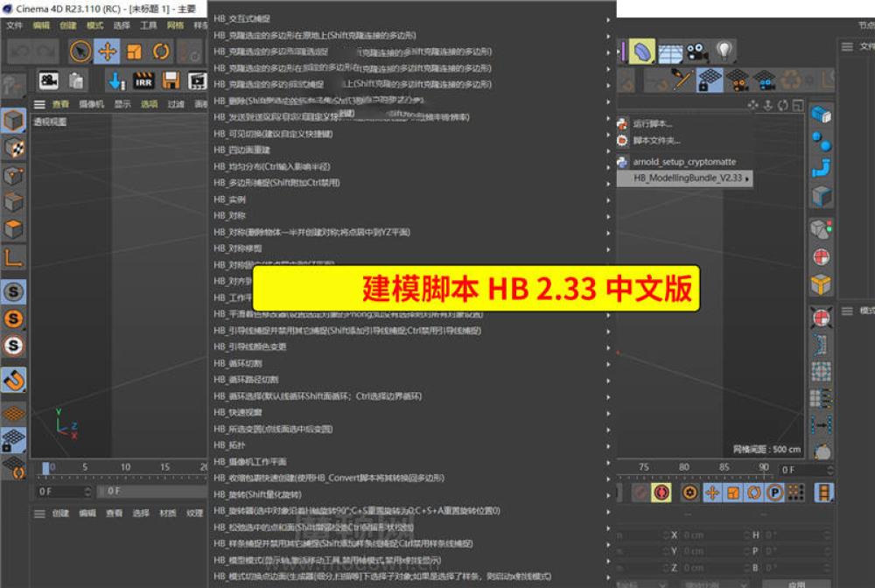The width and height of the screenshot is (875, 588).
Task: Click the orange floppy disk save icon
Action: click(x=171, y=81)
